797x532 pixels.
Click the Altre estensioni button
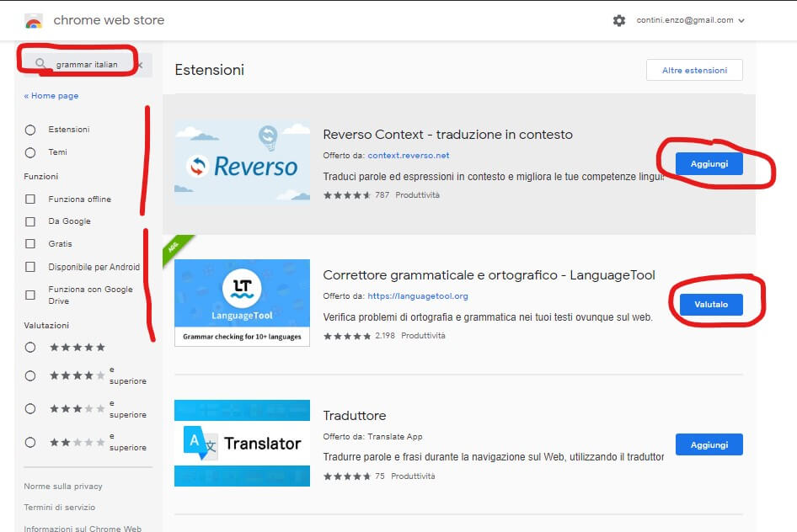(x=694, y=70)
